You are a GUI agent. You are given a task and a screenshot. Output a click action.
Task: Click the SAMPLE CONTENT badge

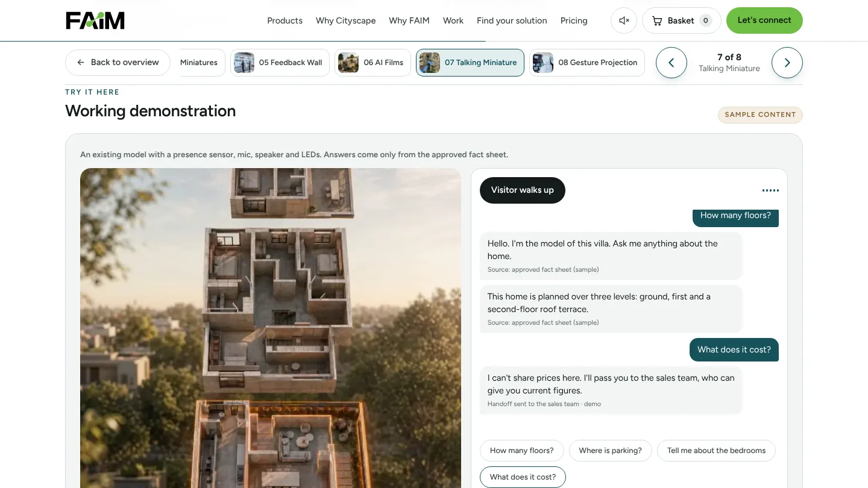760,114
